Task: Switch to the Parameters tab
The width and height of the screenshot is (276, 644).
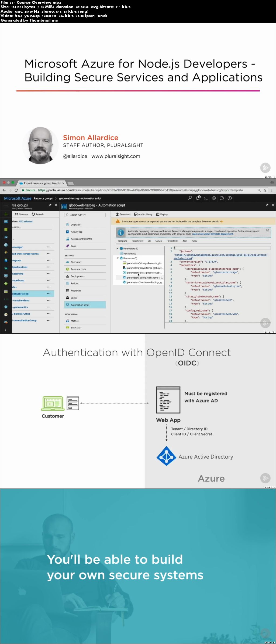Action: (137, 241)
